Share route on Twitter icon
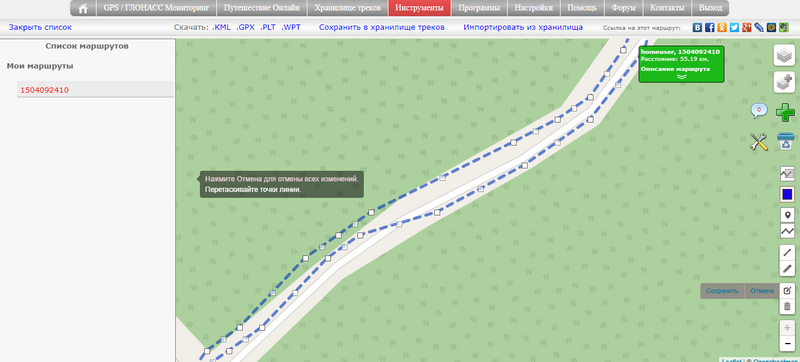The width and height of the screenshot is (800, 362). coord(734,28)
